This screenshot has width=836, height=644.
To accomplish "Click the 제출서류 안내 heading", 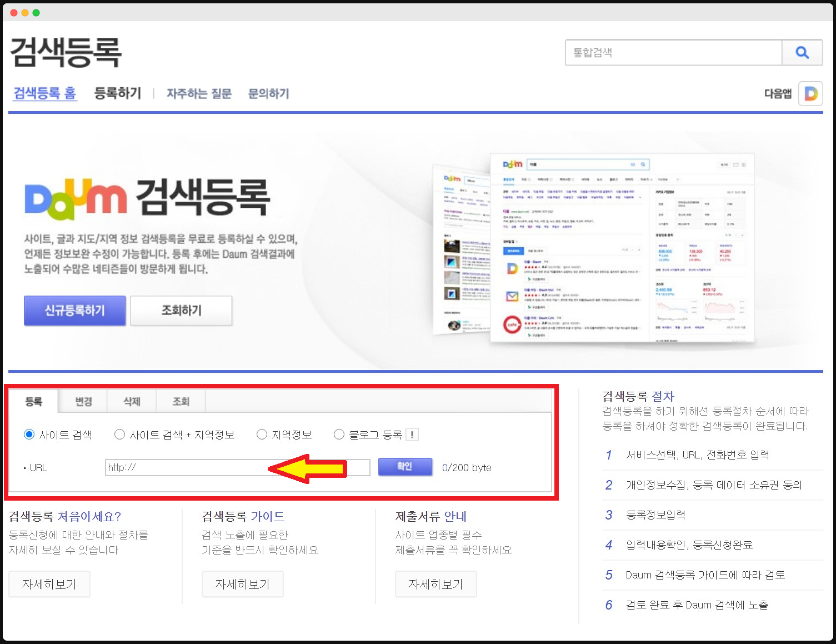I will pos(431,517).
